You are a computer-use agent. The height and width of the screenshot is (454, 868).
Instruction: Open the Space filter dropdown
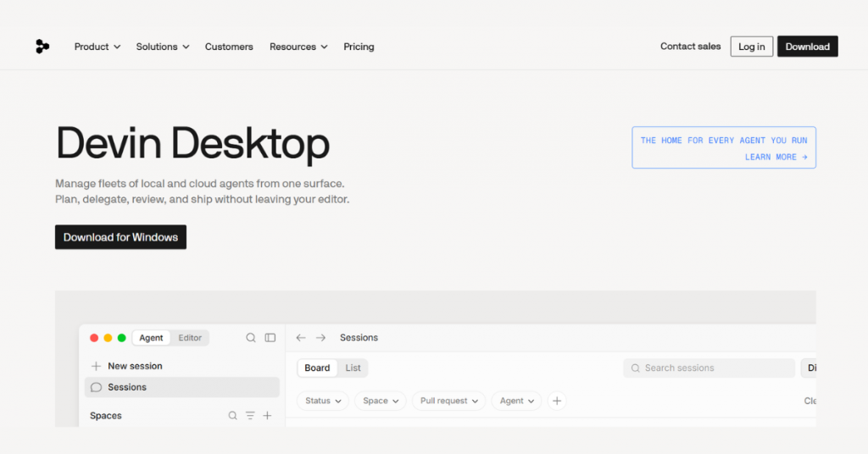pos(381,401)
